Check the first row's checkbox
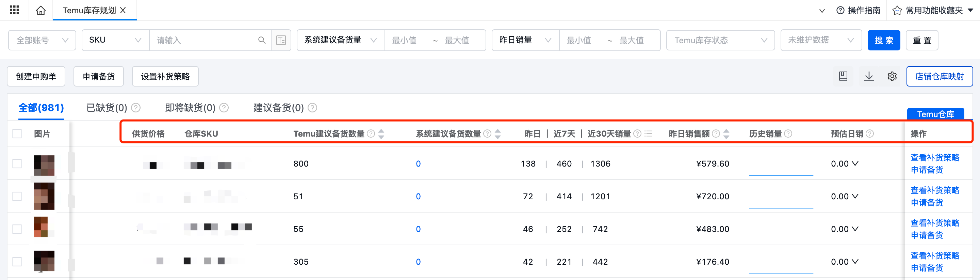 (17, 164)
